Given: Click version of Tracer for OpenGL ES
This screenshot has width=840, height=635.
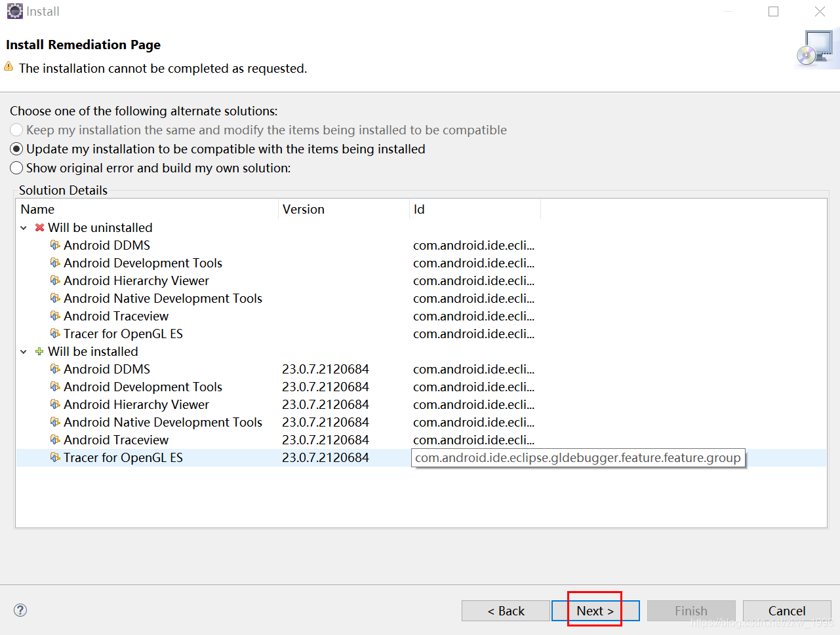Looking at the screenshot, I should 325,457.
